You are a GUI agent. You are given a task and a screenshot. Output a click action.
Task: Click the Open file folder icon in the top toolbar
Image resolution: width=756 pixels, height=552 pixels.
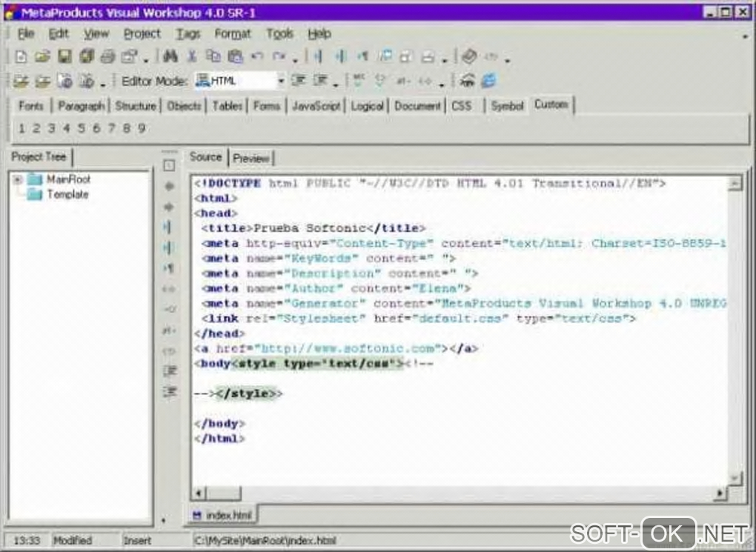[42, 56]
